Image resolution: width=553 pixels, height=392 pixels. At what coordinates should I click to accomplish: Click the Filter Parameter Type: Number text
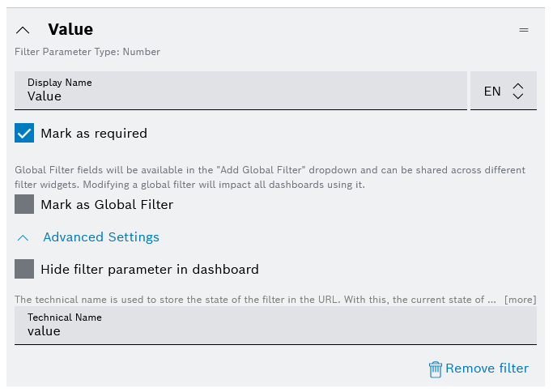click(87, 52)
